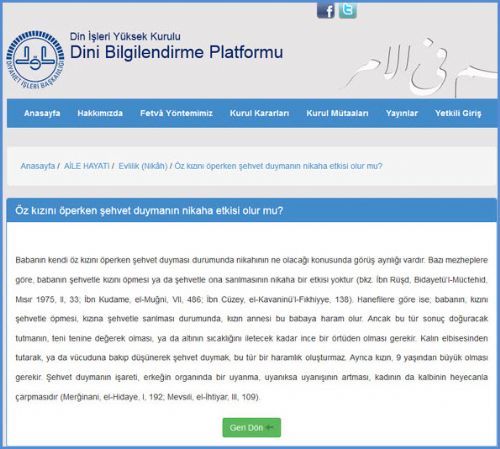Open Kurul Mütaaları menu item

[x=337, y=113]
